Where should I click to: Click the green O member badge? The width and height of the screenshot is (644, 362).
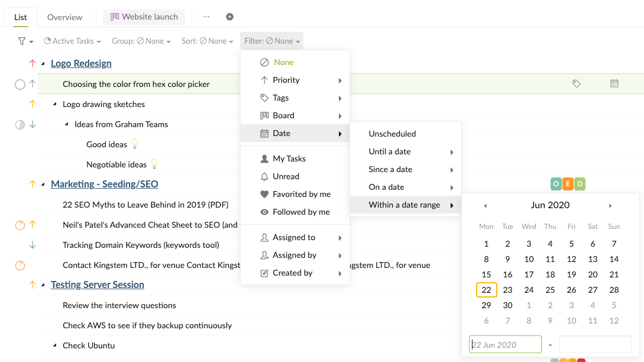coord(556,184)
